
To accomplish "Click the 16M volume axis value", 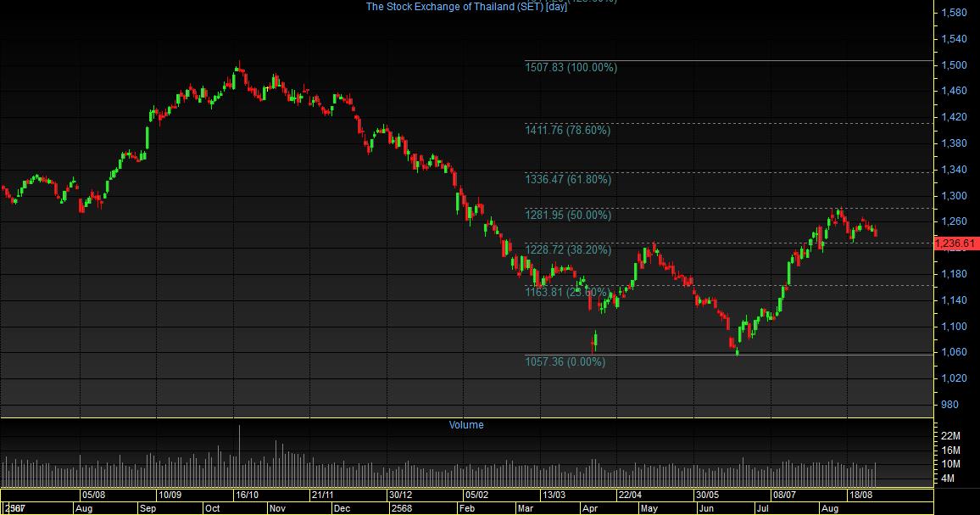I will 950,451.
